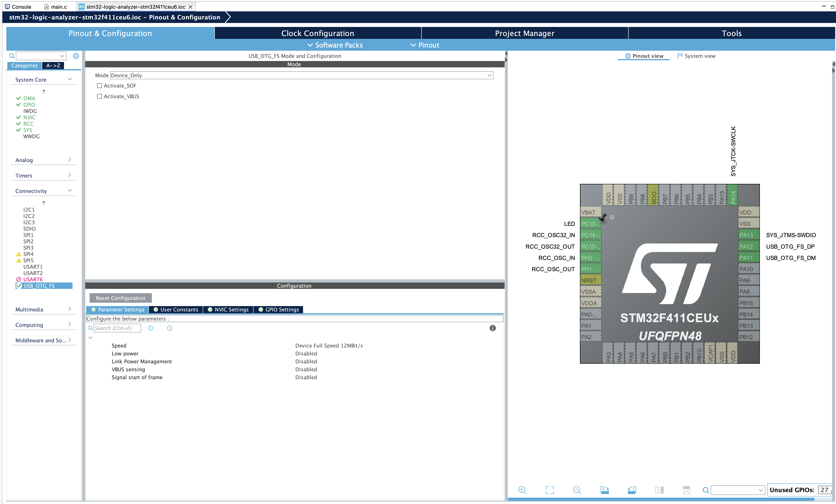This screenshot has height=504, width=836.
Task: Click the PA12 USB_OTG_FS_DP pin
Action: [x=748, y=247]
